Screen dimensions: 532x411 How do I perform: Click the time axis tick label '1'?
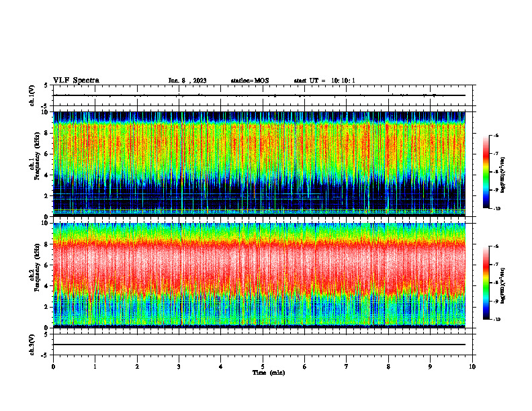pos(95,367)
